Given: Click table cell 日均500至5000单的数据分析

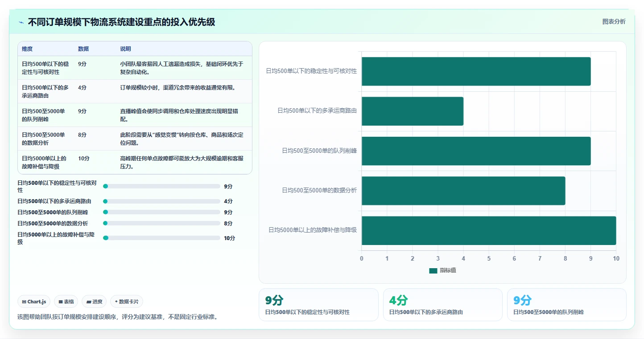Looking at the screenshot, I should click(x=45, y=139).
